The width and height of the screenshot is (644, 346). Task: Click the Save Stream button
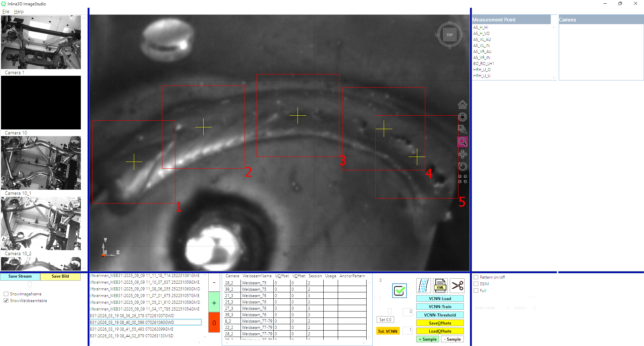20,276
